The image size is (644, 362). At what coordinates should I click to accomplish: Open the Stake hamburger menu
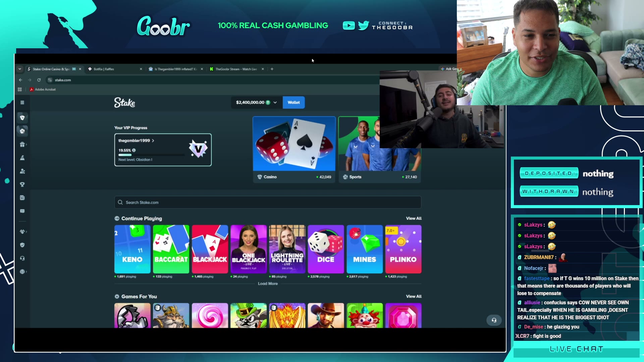22,103
